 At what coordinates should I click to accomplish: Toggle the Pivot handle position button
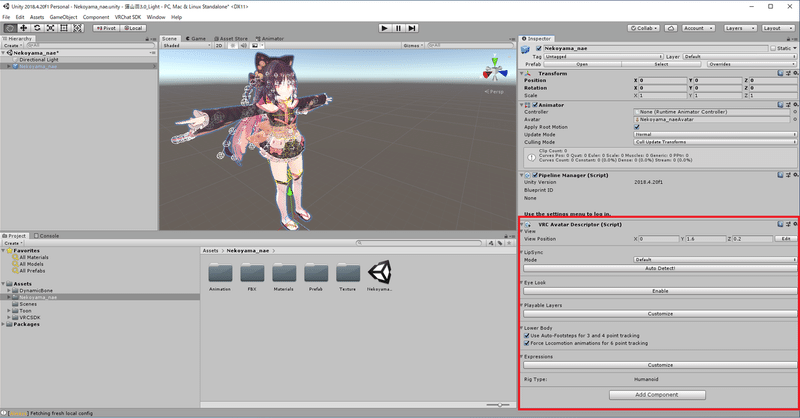[x=106, y=28]
